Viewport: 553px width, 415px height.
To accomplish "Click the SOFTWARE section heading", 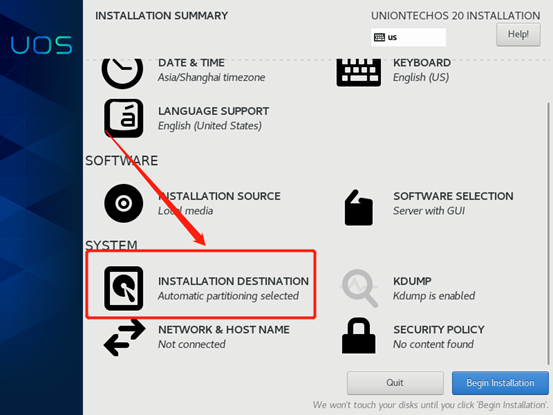I will coord(122,161).
